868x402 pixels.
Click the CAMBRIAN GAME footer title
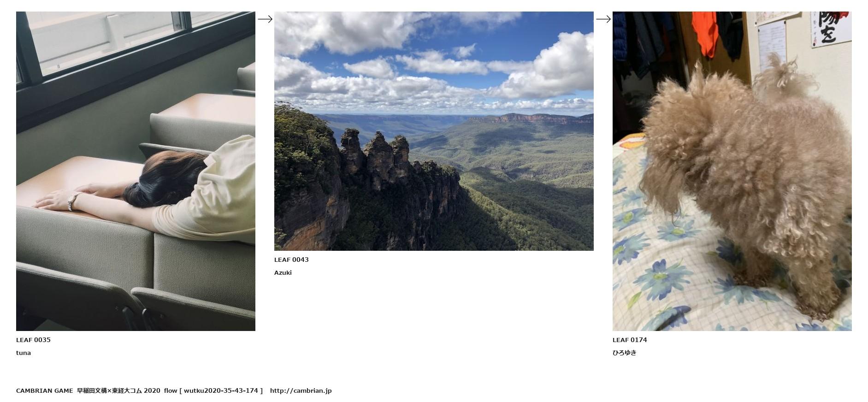pos(45,390)
